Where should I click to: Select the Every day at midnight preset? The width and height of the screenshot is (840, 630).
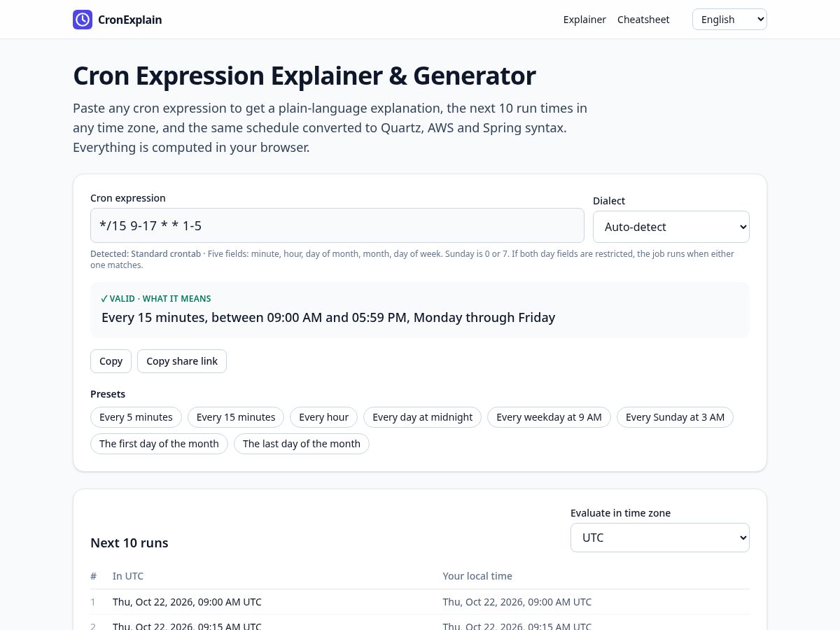click(x=422, y=417)
